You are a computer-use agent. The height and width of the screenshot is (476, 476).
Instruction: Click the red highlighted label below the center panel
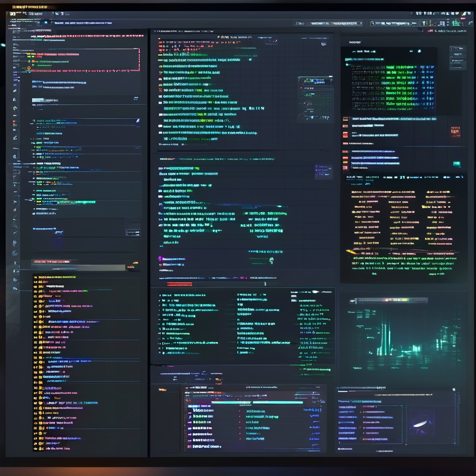coord(179,284)
